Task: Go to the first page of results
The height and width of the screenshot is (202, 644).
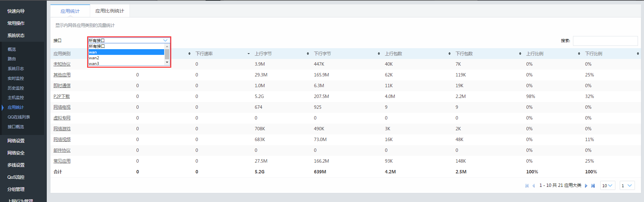Action: coord(527,186)
